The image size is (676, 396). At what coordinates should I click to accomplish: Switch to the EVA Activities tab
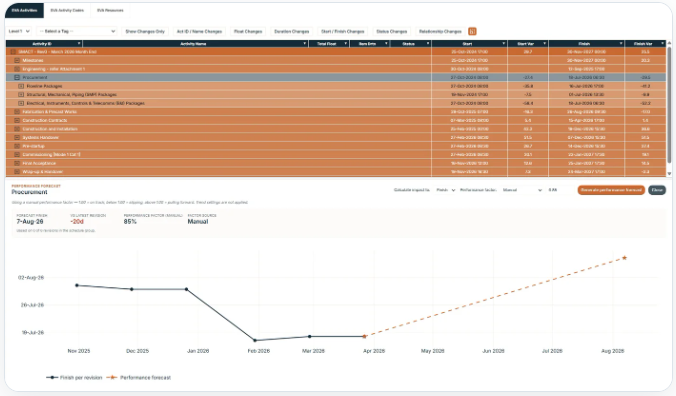click(24, 10)
